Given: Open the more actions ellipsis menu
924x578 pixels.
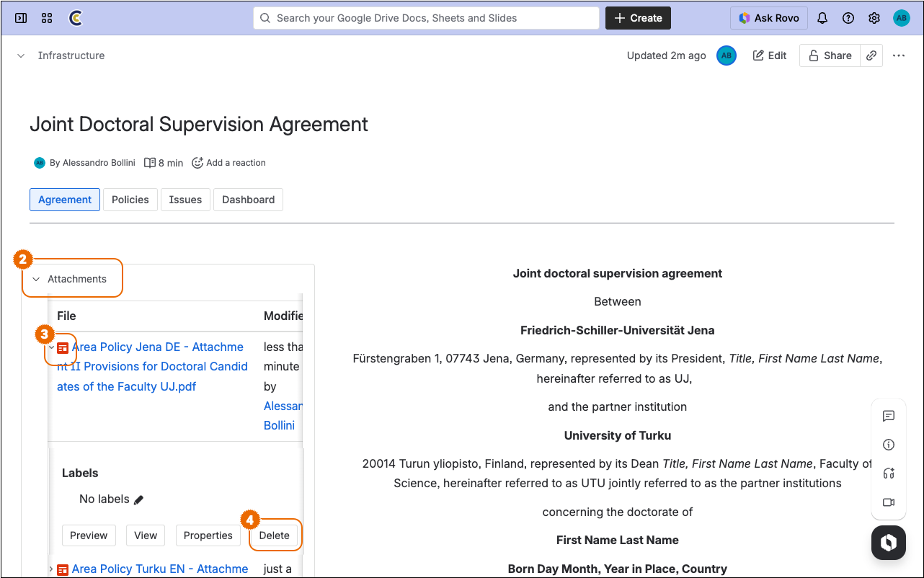Looking at the screenshot, I should click(x=898, y=55).
